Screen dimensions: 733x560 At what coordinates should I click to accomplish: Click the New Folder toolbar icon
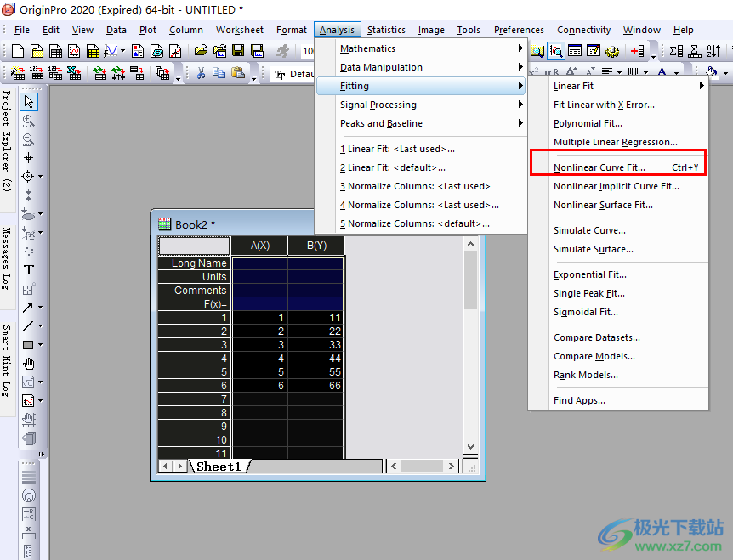pos(37,51)
